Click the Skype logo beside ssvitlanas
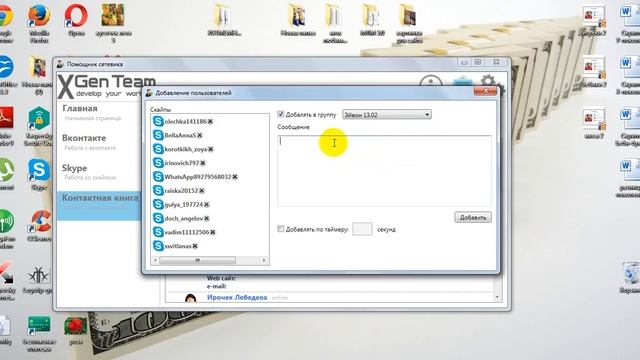The image size is (640, 360). 158,246
